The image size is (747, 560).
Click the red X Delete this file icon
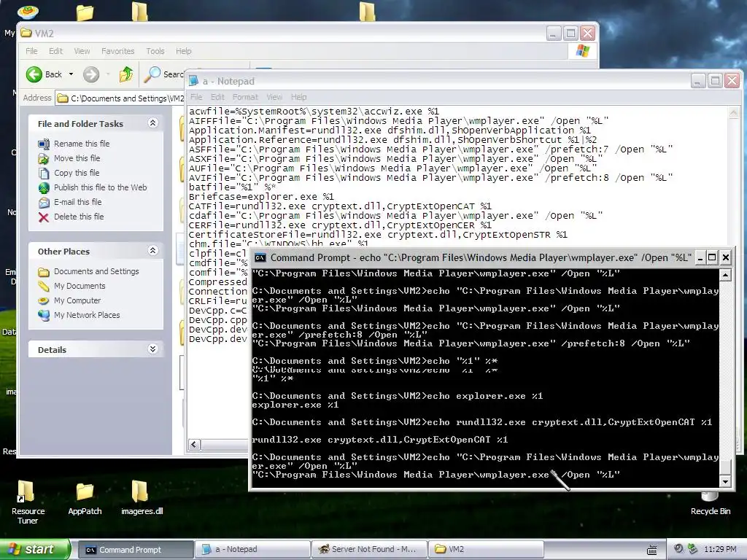(44, 217)
